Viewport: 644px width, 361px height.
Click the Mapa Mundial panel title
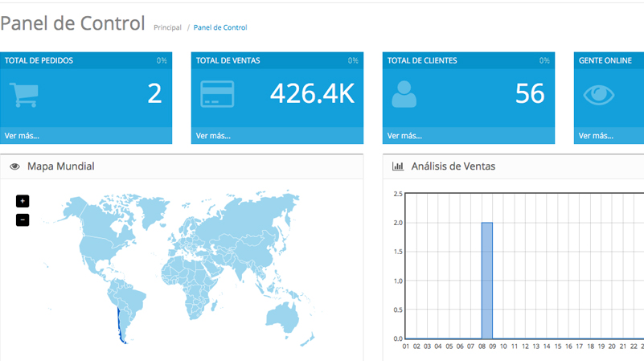61,166
